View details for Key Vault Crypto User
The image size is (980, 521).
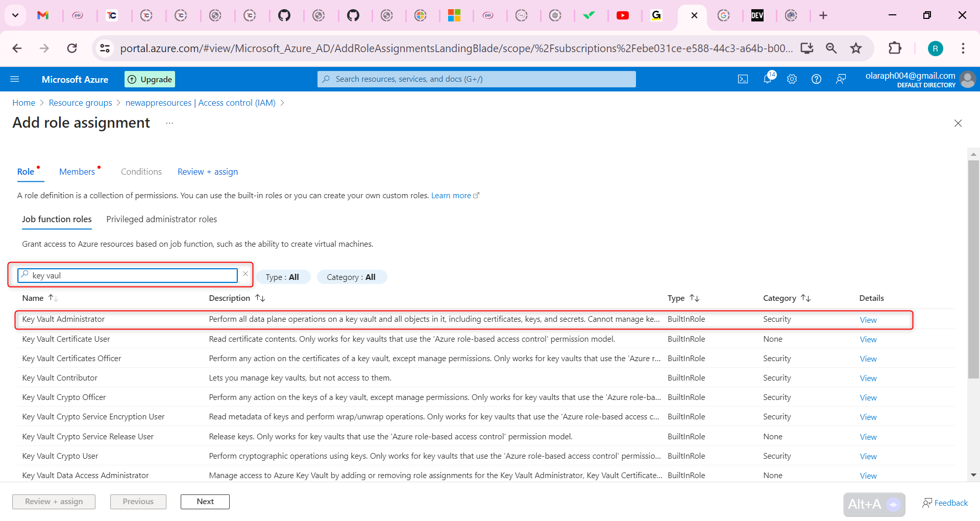click(868, 456)
